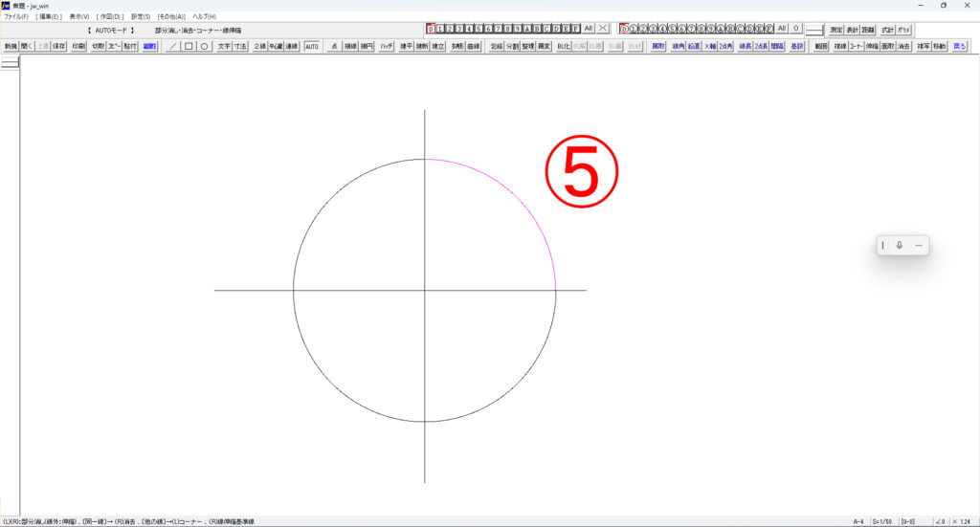
Task: Click the 消去 (erase) tool button
Action: [903, 46]
